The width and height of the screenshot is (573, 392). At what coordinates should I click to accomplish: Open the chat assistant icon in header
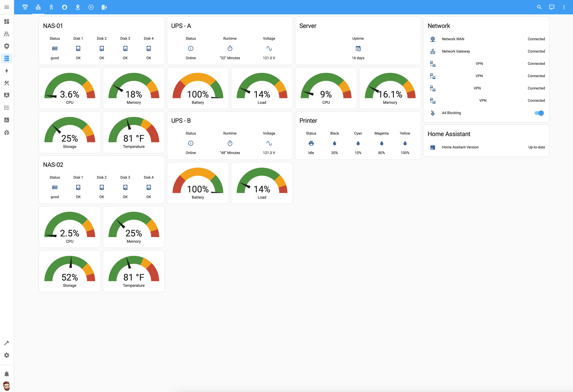tap(552, 7)
